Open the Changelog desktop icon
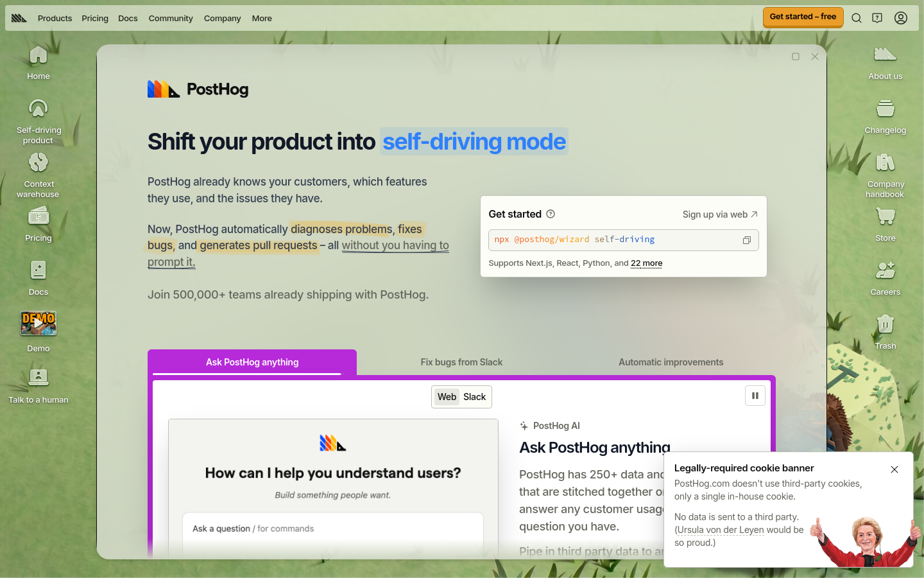Viewport: 924px width, 578px height. coord(886,117)
